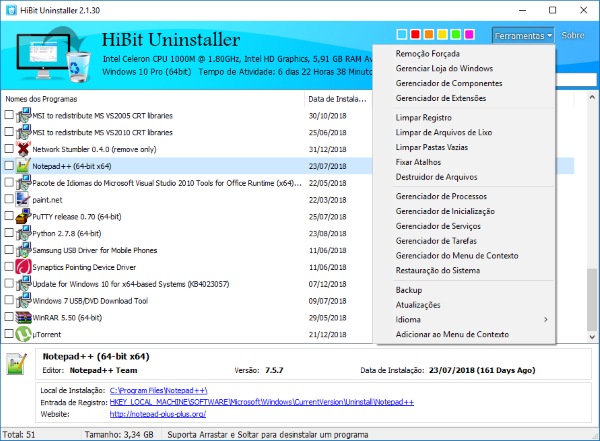Check the Samsung USB Driver checkbox
The image size is (600, 441).
point(9,250)
